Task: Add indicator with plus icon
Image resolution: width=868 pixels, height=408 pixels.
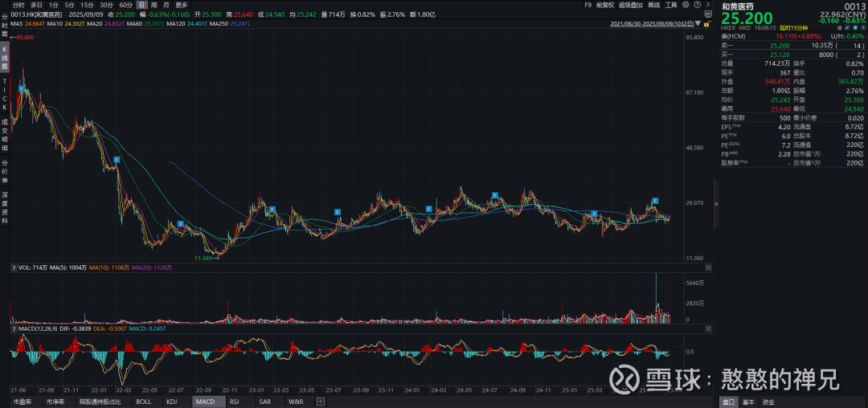Action: 320,401
